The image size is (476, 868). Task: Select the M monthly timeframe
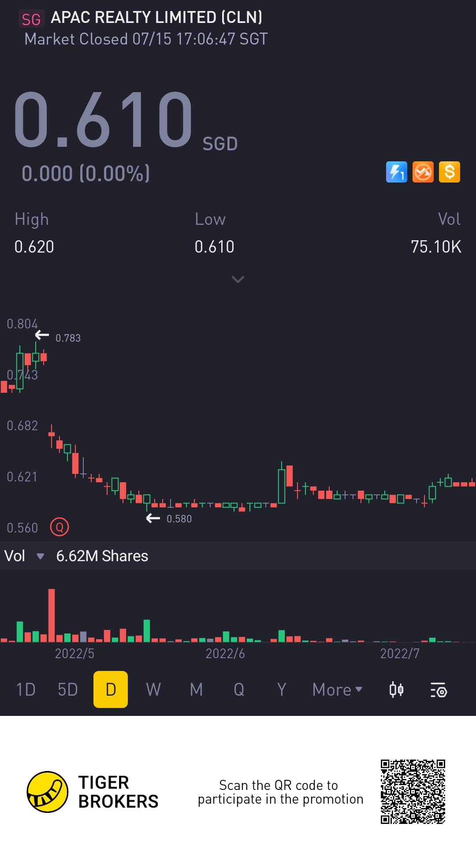click(196, 689)
